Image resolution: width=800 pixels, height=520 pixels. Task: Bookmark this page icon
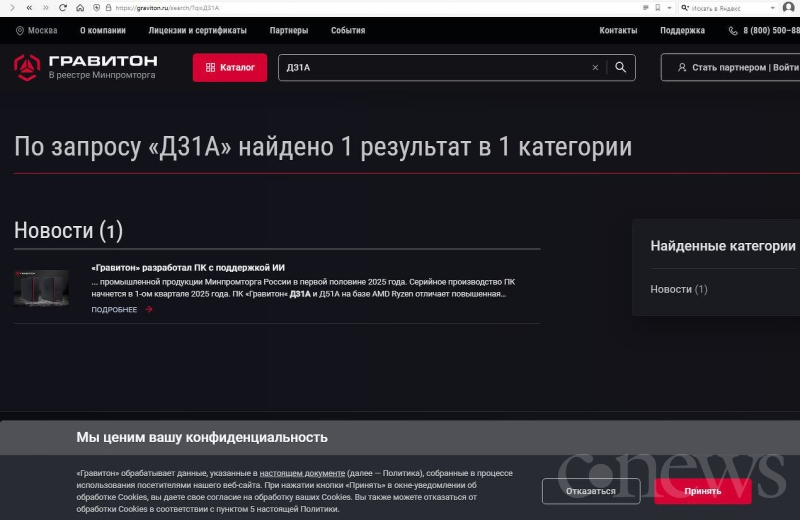(658, 8)
